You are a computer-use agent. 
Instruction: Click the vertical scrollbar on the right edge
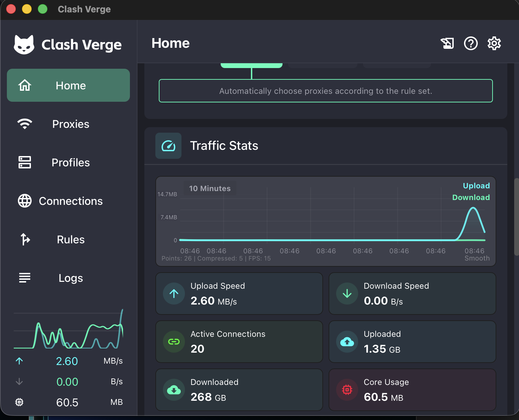click(516, 217)
